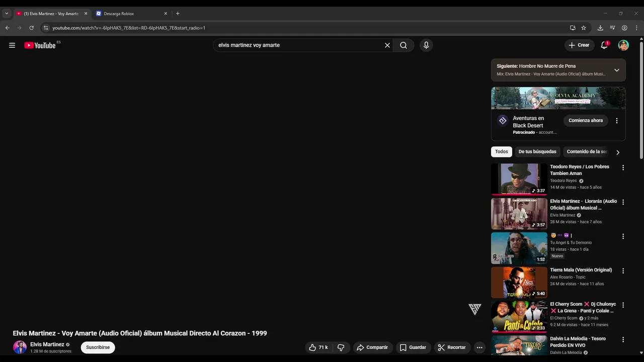Viewport: 644px width, 362px height.
Task: Show more filter chips with right arrow
Action: click(618, 152)
